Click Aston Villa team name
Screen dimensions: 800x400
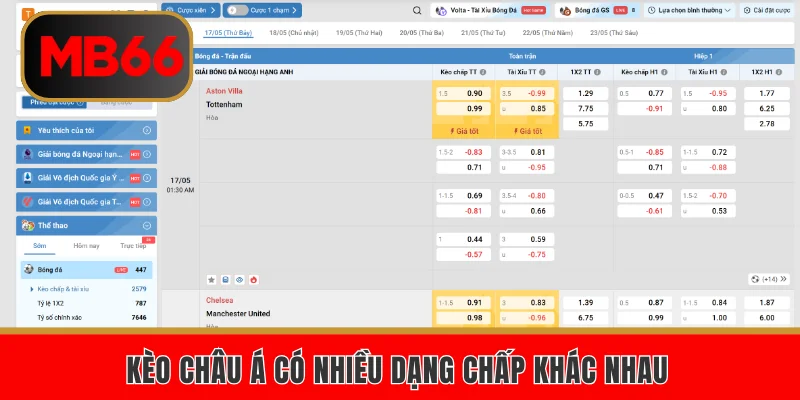[224, 91]
